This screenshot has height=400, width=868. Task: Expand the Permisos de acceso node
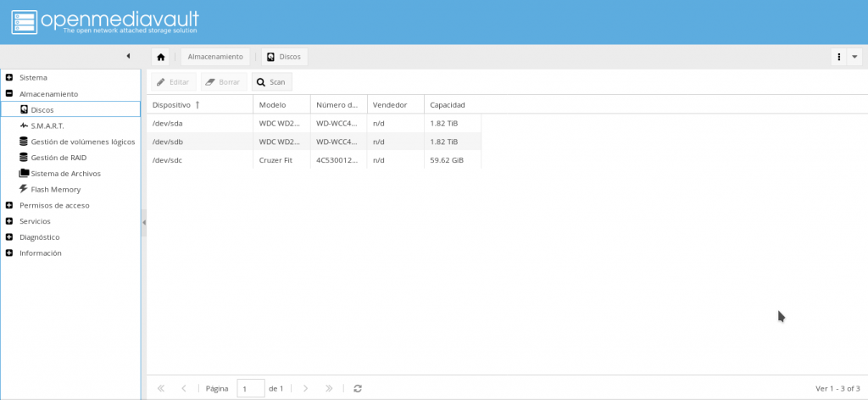[8, 205]
